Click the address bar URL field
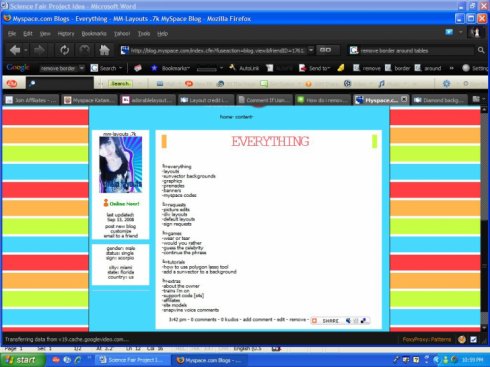The width and height of the screenshot is (490, 367). point(217,50)
